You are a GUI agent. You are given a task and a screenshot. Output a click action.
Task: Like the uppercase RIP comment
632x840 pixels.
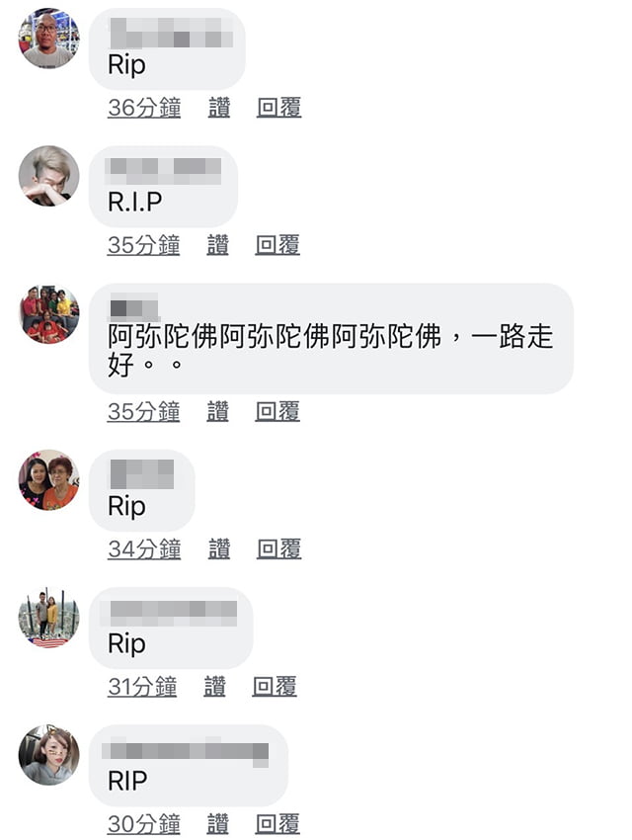(x=218, y=824)
